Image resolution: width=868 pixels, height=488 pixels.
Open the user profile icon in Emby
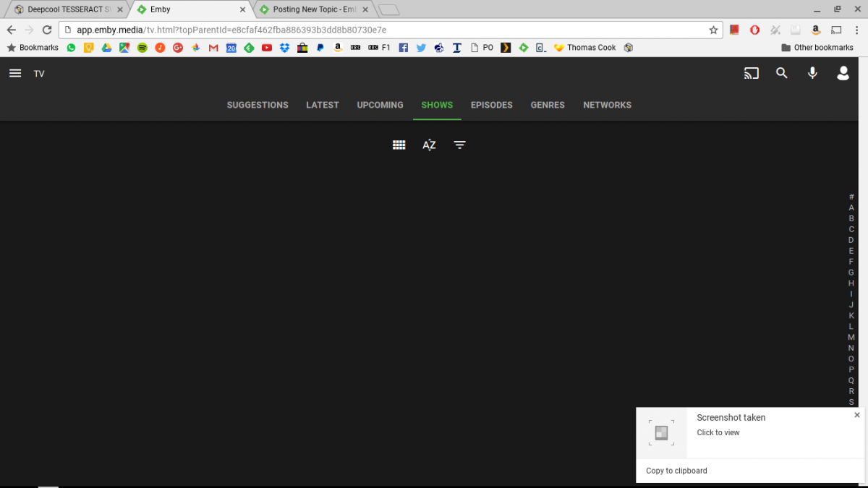click(843, 73)
